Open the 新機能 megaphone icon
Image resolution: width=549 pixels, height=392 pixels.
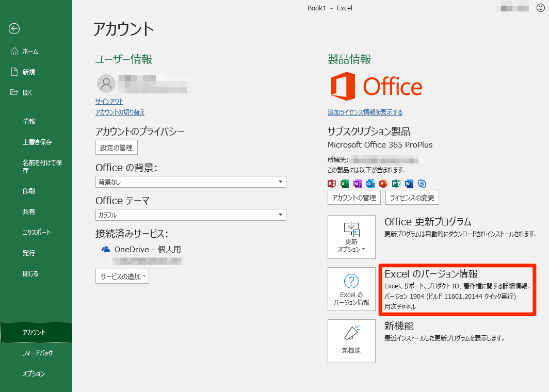click(x=351, y=341)
